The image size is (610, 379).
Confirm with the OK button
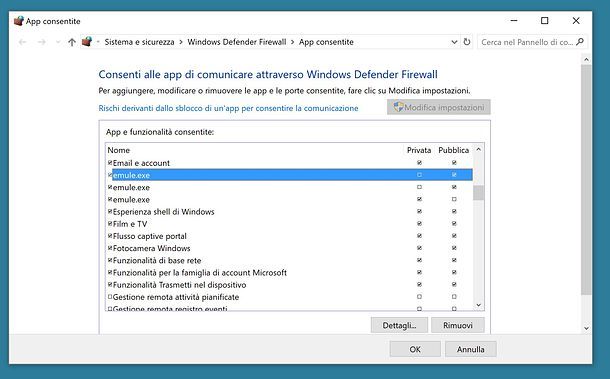point(415,349)
